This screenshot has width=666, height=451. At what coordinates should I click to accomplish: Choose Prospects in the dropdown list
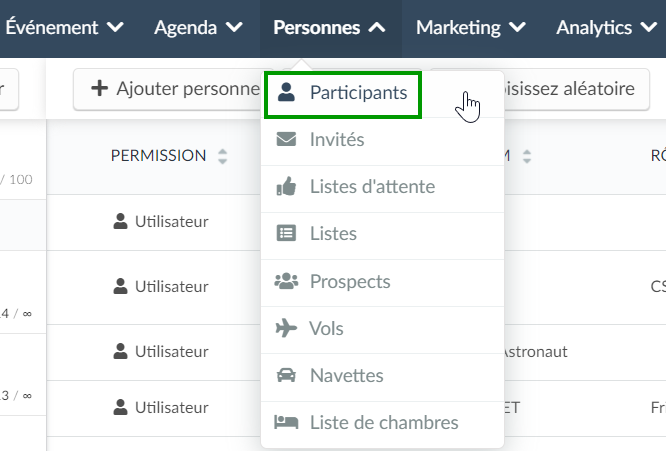382,281
